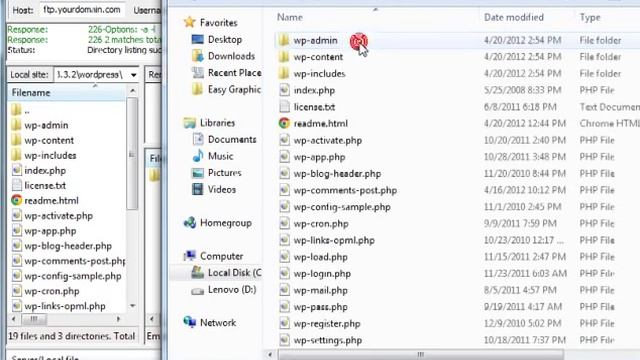Select wp-activate.php in FileZilla local list
The image size is (640, 360).
(58, 216)
